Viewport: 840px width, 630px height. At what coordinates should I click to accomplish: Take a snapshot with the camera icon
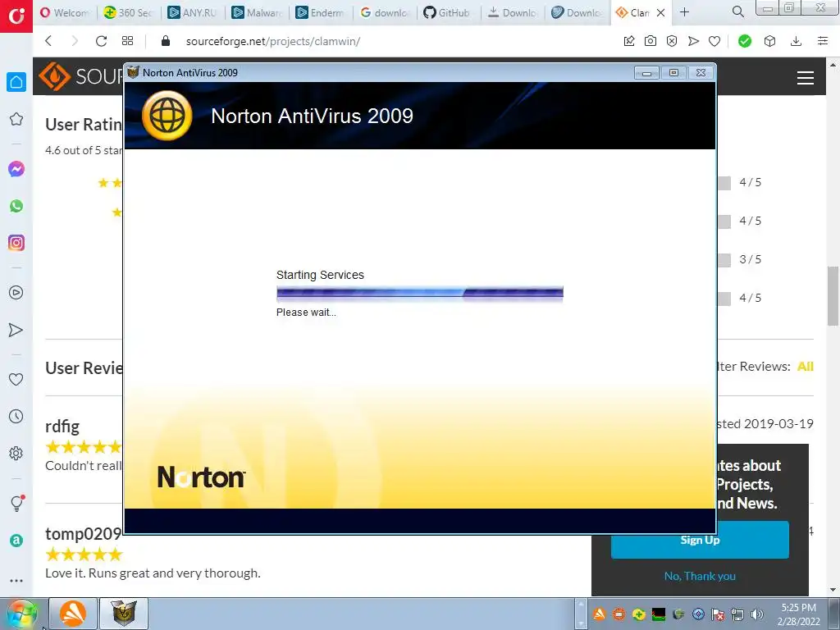coord(651,41)
